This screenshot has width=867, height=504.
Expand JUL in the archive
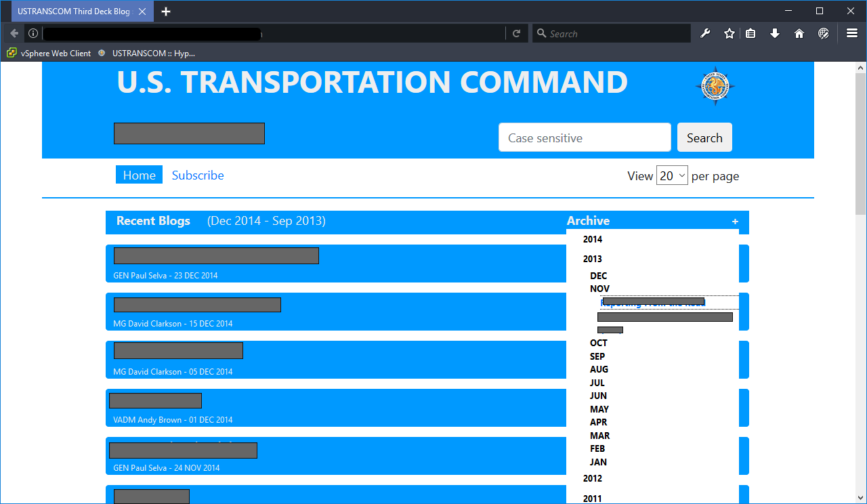click(x=597, y=383)
